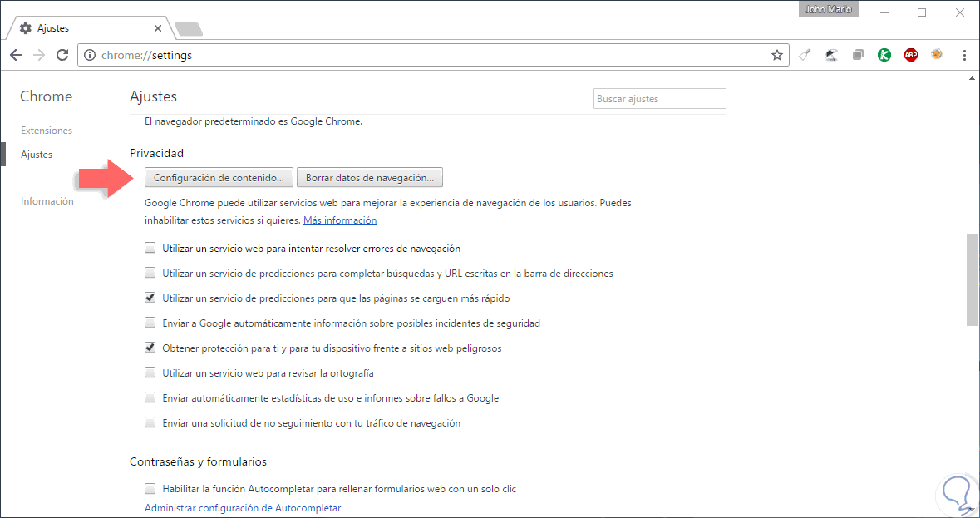
Task: Enable sending usage statistics to Google
Action: pyautogui.click(x=150, y=397)
